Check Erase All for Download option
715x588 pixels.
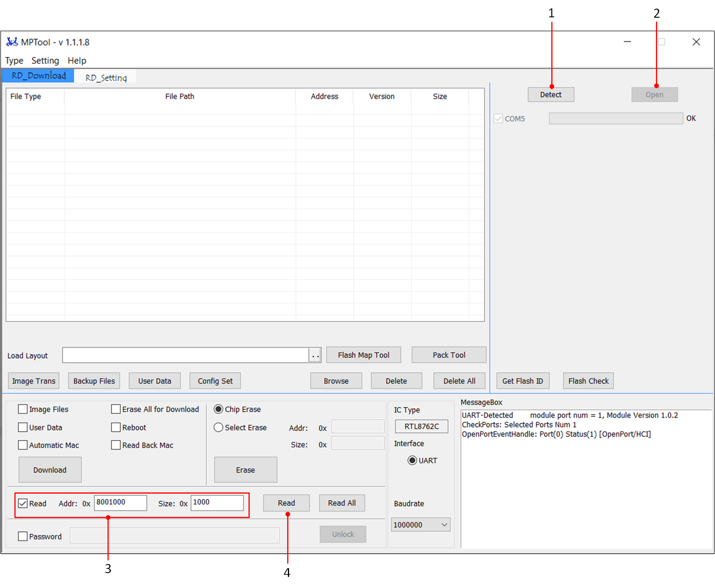(116, 409)
